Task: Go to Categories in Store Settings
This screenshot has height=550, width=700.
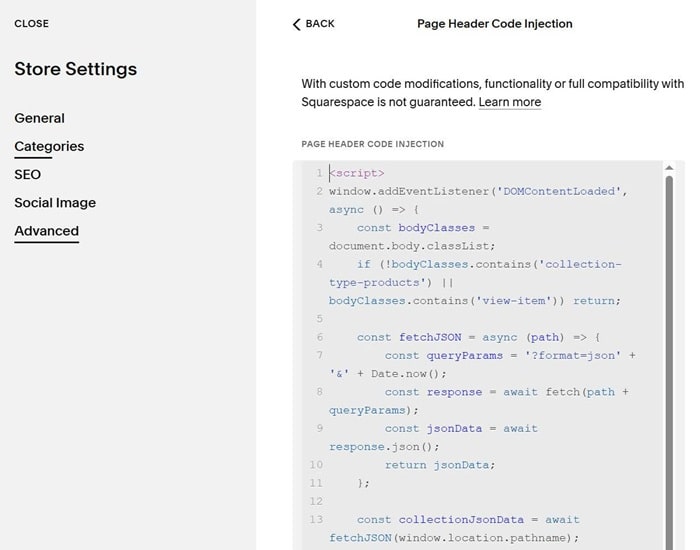Action: pyautogui.click(x=49, y=146)
